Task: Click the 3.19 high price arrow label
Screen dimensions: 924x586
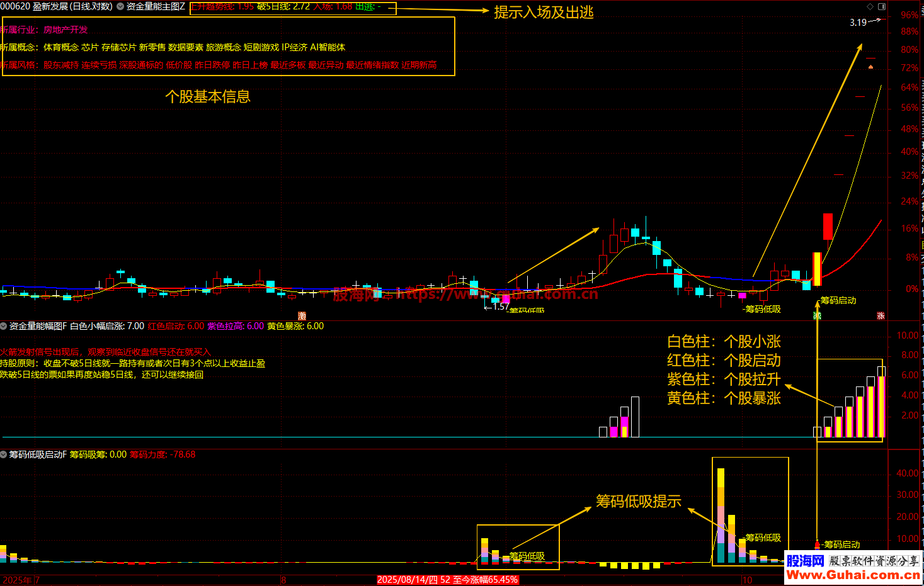Action: 858,23
